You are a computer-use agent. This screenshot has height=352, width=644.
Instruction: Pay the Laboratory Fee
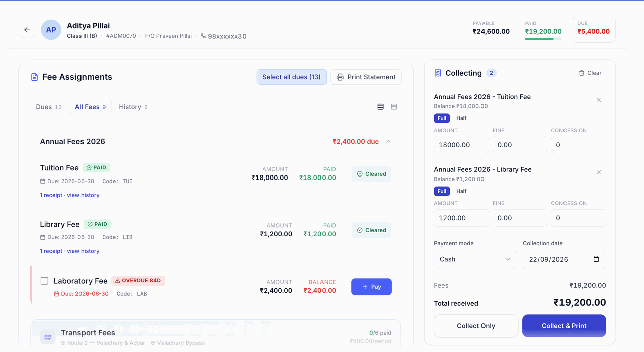(371, 287)
